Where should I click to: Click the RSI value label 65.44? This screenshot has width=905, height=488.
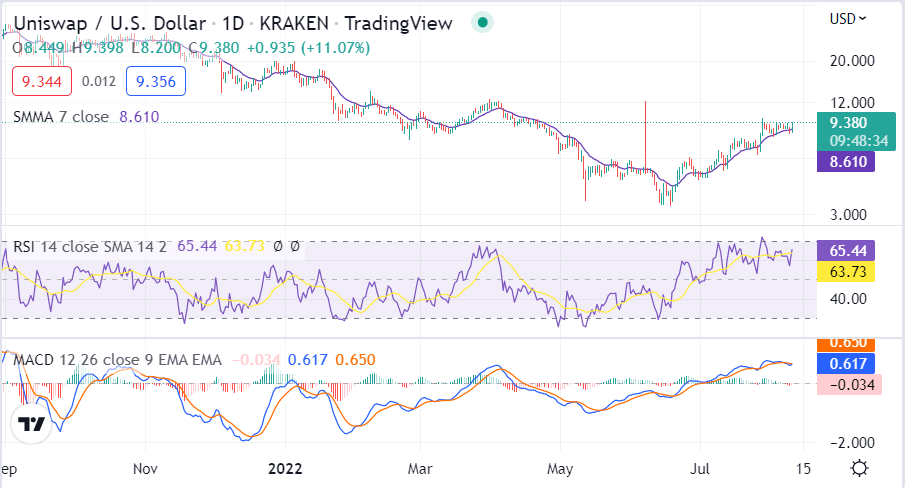click(x=846, y=251)
